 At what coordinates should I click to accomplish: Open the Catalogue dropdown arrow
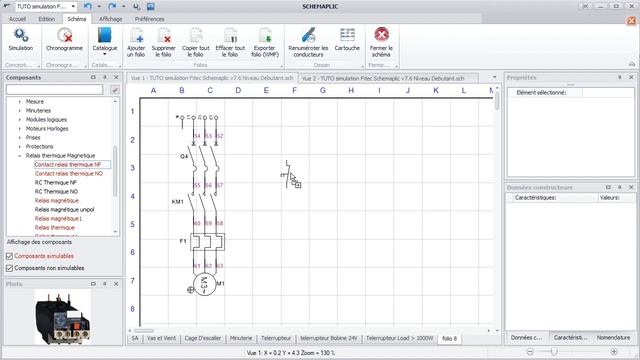(104, 54)
